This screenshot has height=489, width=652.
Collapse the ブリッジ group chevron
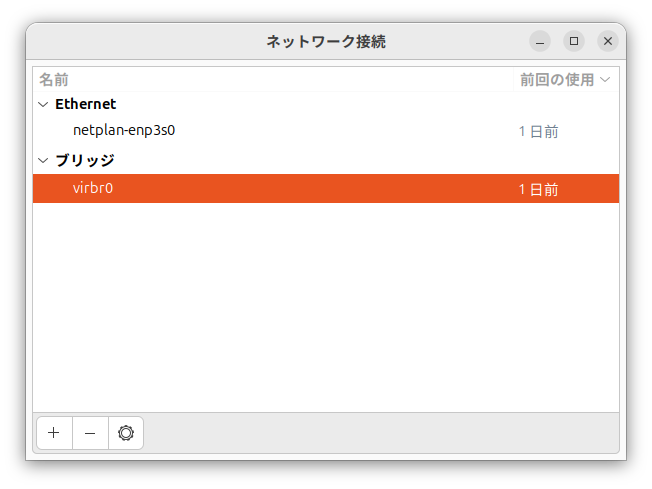click(43, 160)
